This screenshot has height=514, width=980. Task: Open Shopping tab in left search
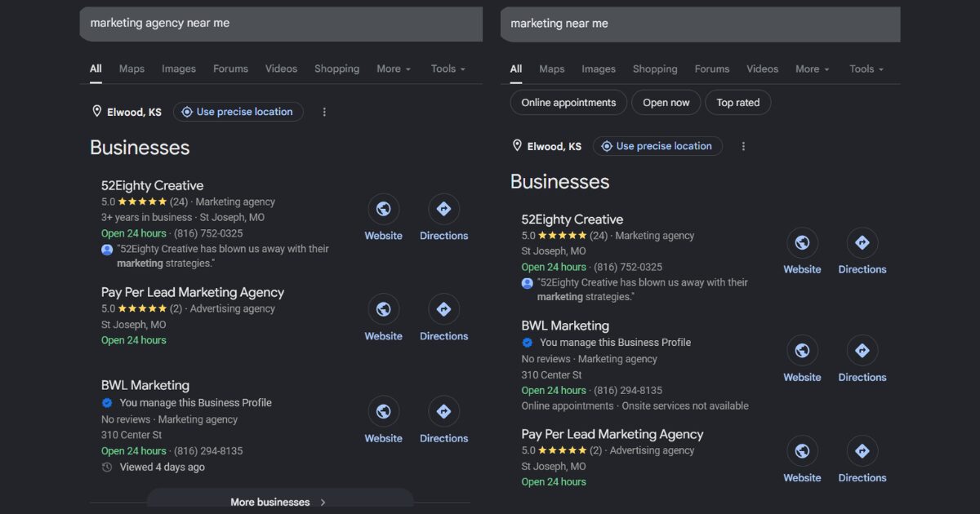coord(336,69)
